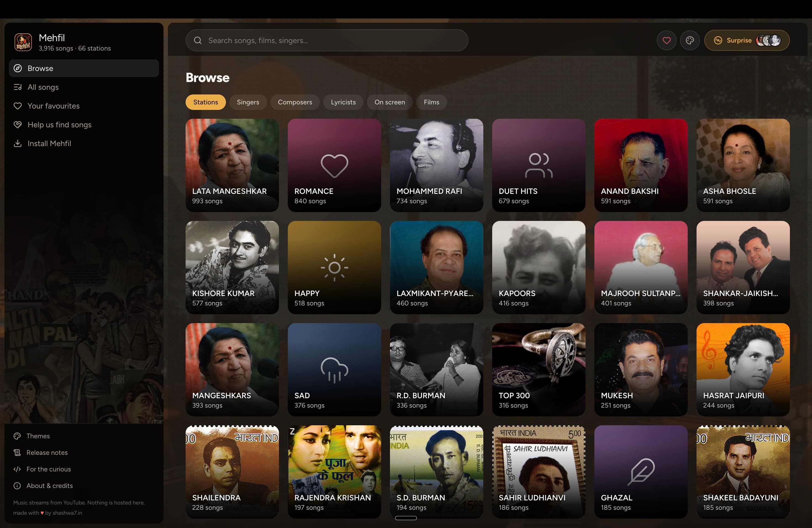Image resolution: width=812 pixels, height=528 pixels.
Task: Click 'Music streams from YouTube' footer note
Action: pos(79,502)
